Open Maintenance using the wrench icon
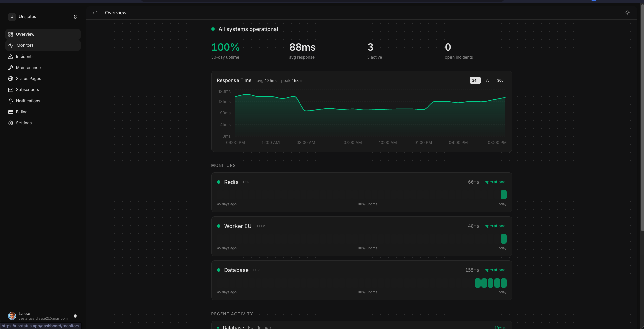 click(11, 68)
